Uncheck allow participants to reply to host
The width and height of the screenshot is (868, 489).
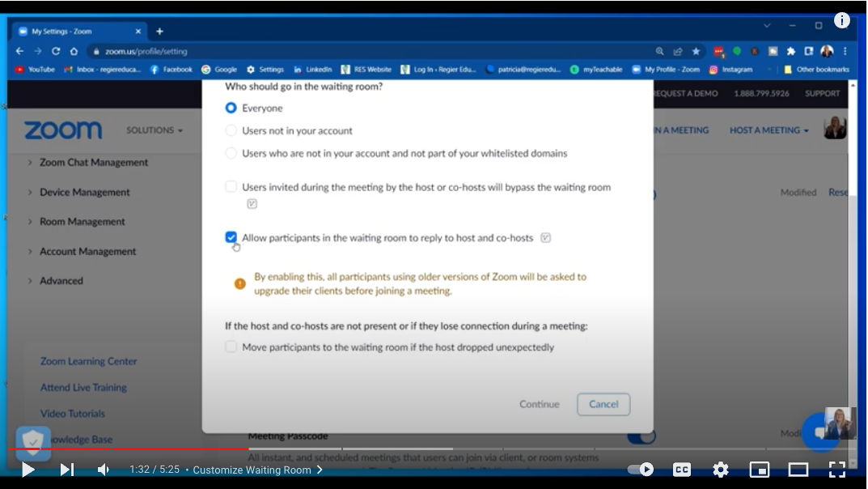pyautogui.click(x=231, y=237)
